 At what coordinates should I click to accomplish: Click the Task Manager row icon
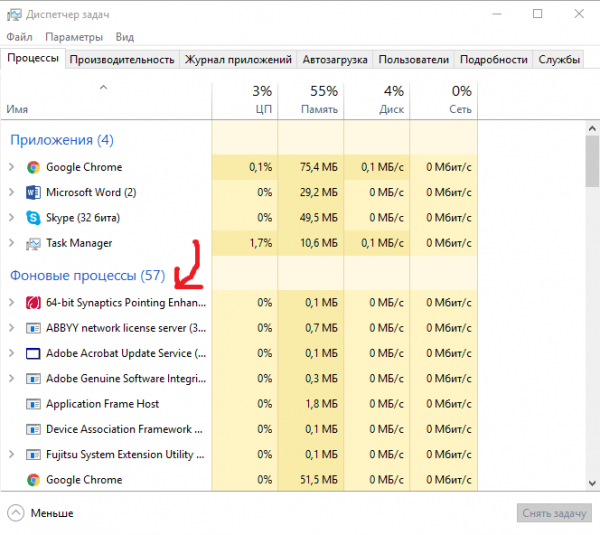point(33,243)
